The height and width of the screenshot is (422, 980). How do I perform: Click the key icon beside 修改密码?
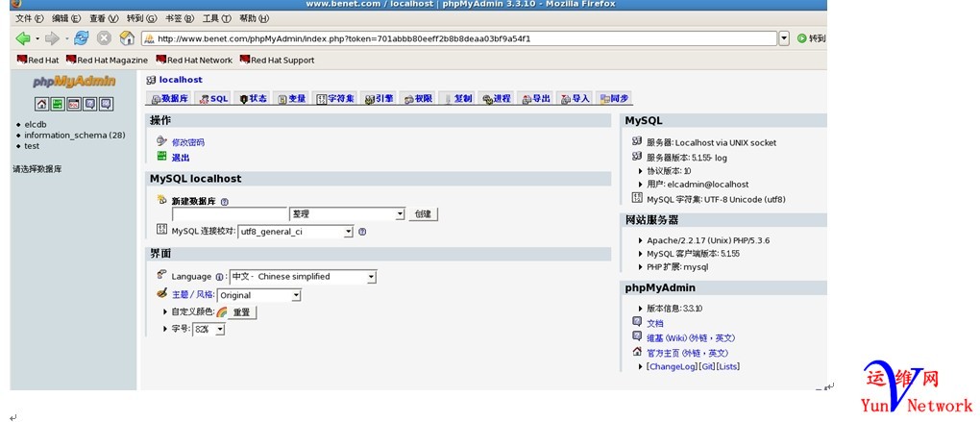[x=161, y=141]
